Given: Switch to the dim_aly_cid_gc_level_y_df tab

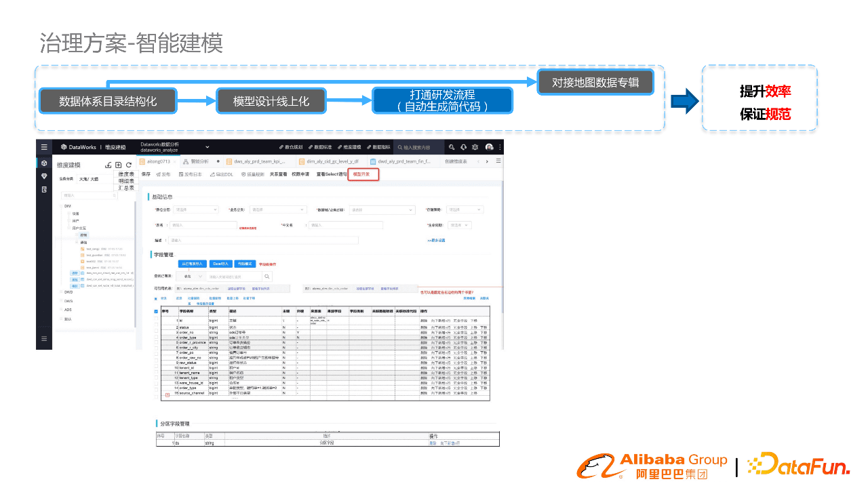Looking at the screenshot, I should coord(332,162).
